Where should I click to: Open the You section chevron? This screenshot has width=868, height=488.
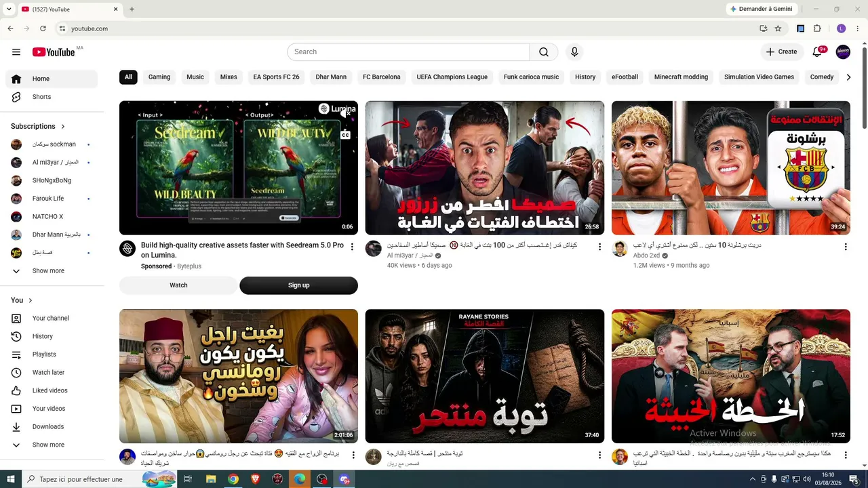[x=30, y=300]
